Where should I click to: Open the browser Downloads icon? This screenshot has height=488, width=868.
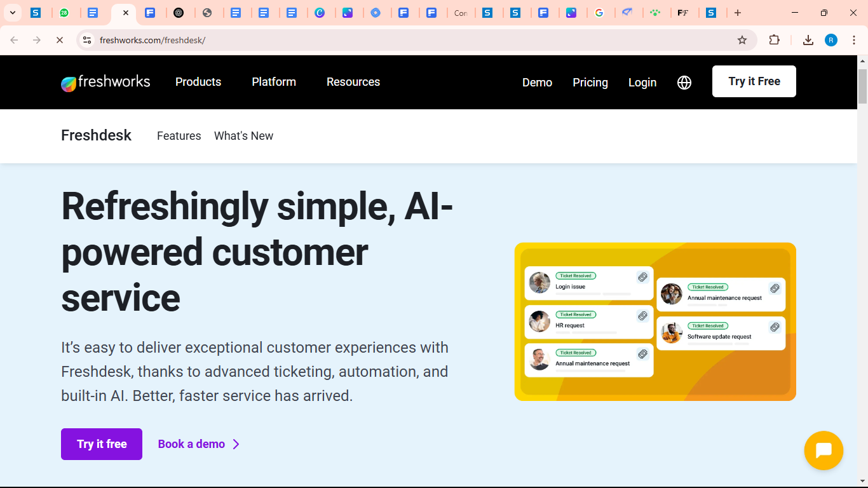[x=808, y=40]
